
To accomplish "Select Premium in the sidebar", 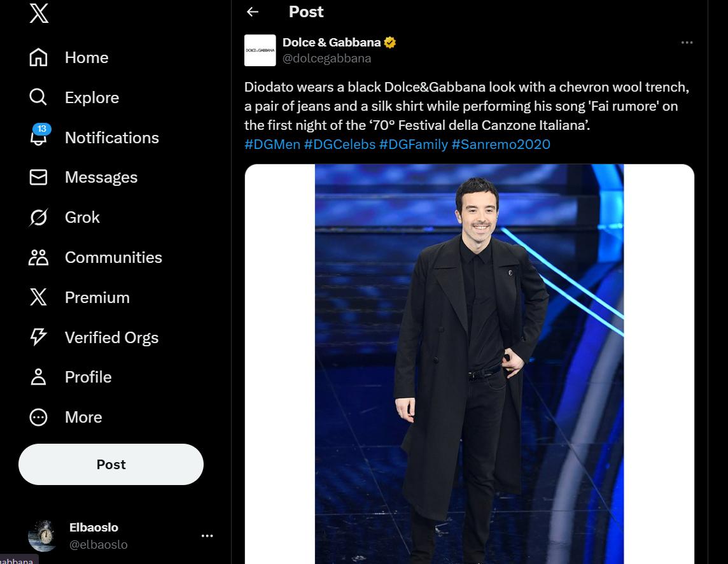I will [x=97, y=298].
